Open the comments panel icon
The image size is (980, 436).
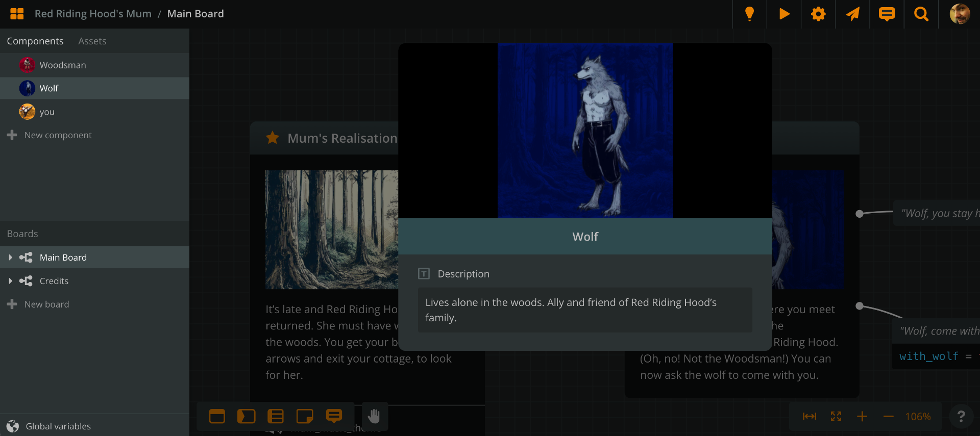click(x=887, y=14)
